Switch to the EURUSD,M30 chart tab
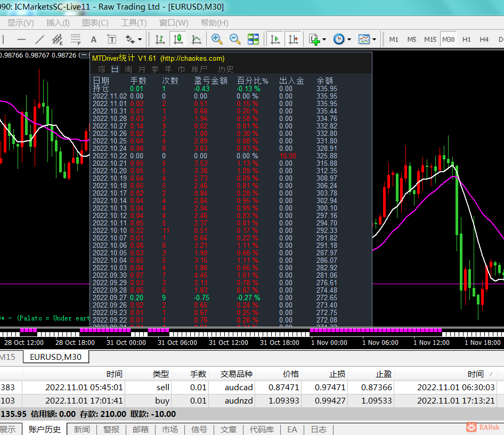Viewport: 504px width, 435px height. pos(55,357)
